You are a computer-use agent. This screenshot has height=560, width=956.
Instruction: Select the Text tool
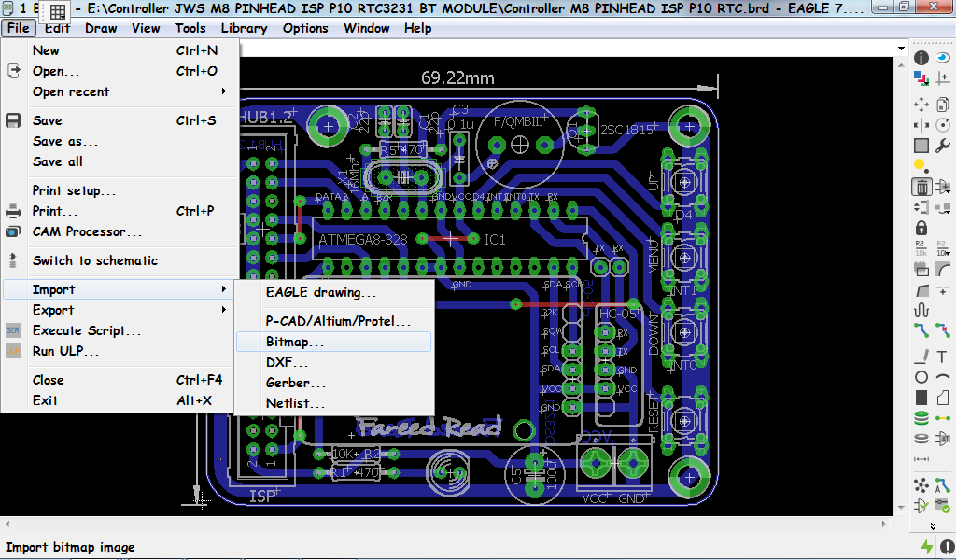(943, 357)
